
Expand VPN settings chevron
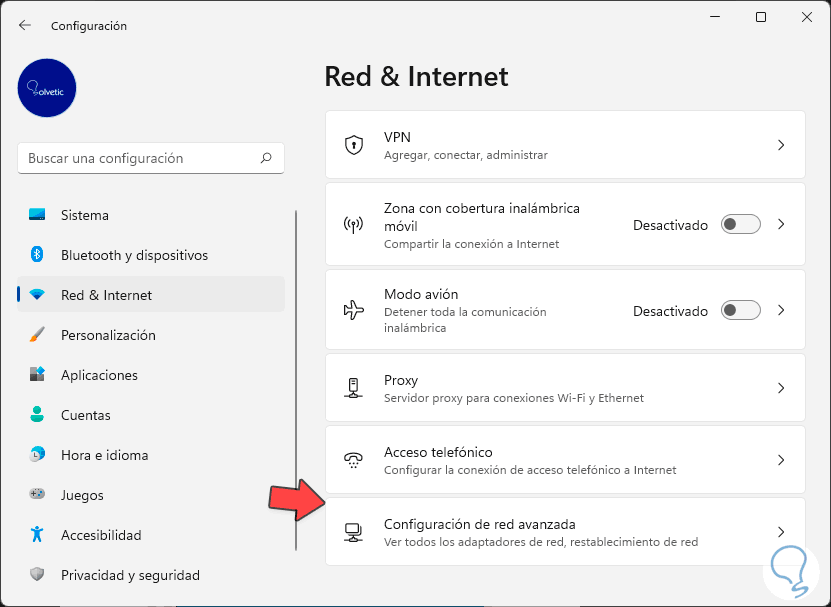[x=781, y=145]
